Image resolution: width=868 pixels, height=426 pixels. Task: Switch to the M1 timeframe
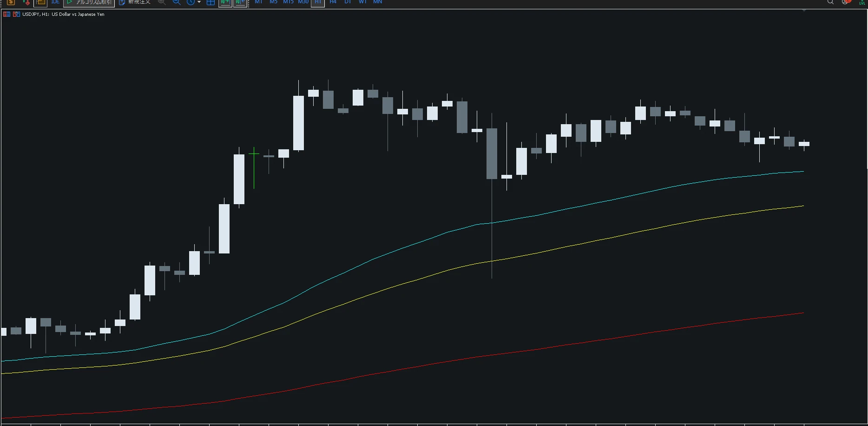(x=259, y=2)
